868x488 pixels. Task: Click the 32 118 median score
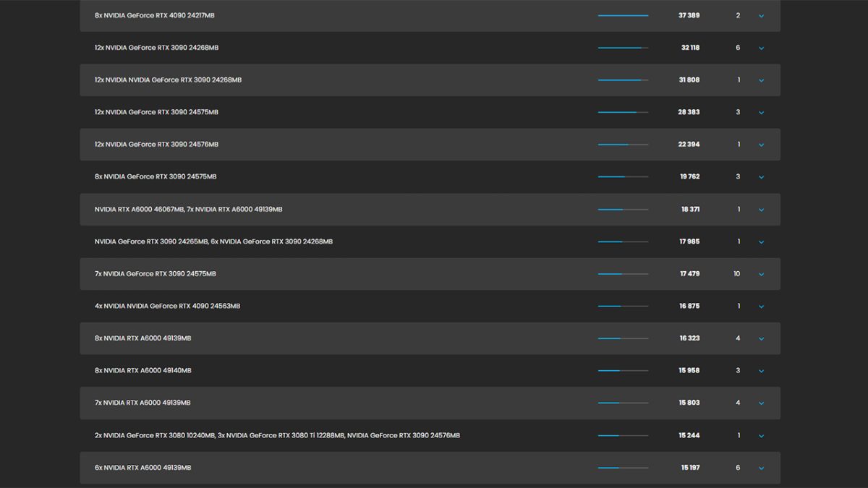point(689,48)
